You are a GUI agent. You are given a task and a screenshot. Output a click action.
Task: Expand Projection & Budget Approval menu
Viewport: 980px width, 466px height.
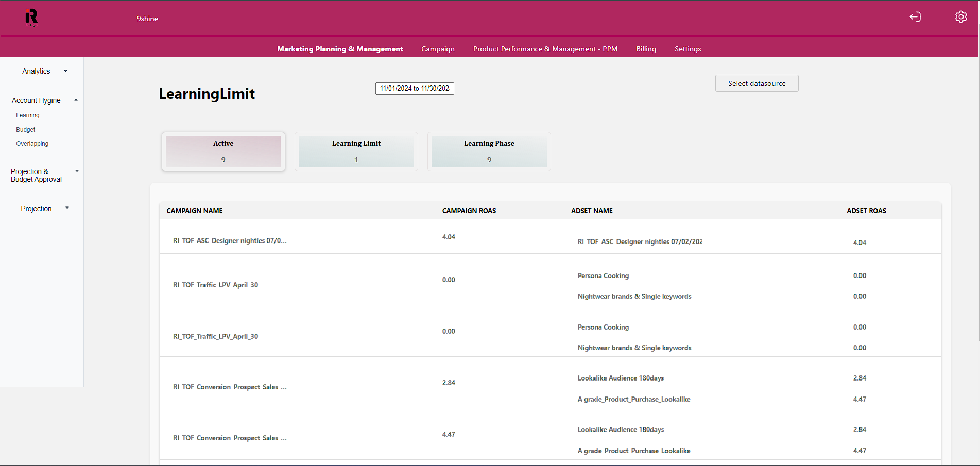coord(44,176)
